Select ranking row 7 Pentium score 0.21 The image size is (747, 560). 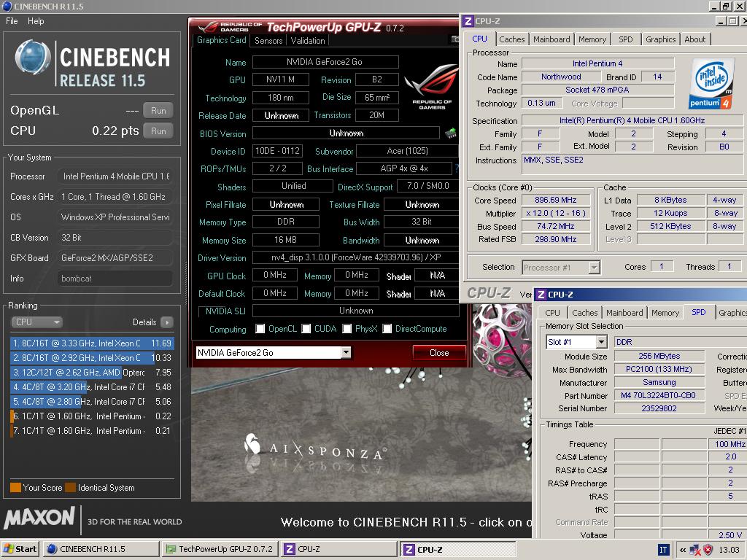92,431
